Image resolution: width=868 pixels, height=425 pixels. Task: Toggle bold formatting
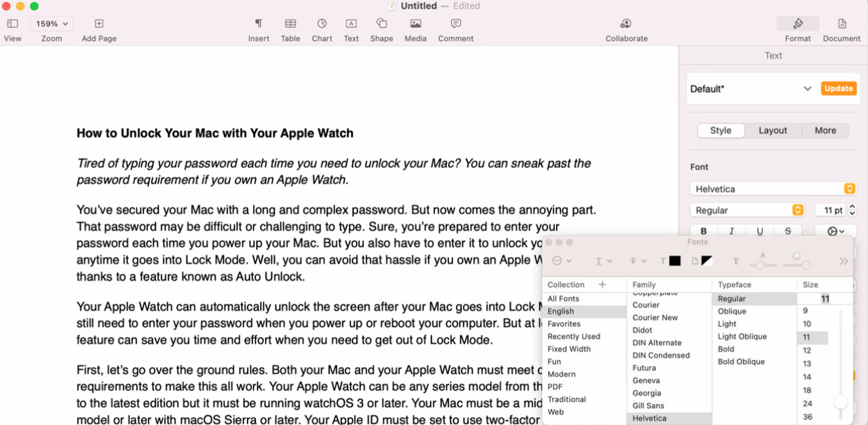tap(703, 230)
